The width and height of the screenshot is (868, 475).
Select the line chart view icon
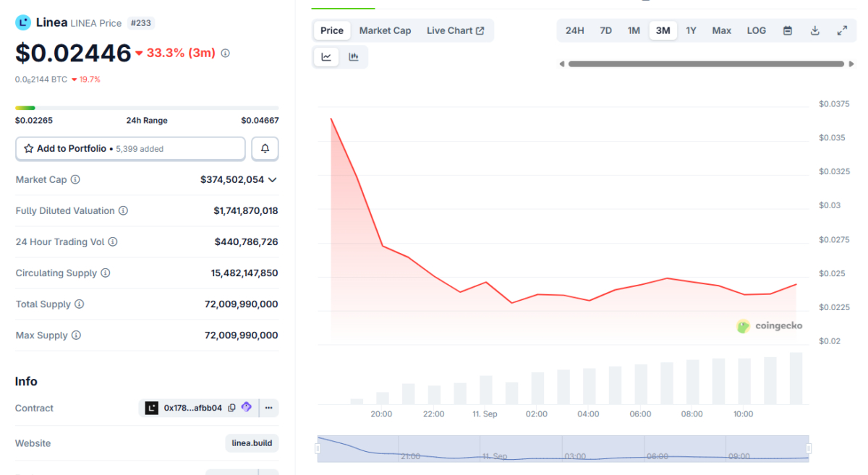[x=326, y=57]
